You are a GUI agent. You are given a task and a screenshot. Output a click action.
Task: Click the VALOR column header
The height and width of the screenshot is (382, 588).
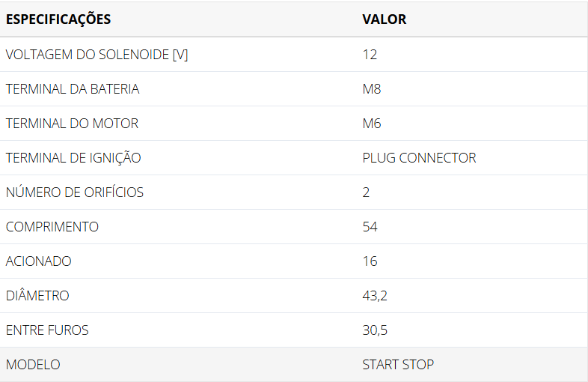pyautogui.click(x=385, y=19)
